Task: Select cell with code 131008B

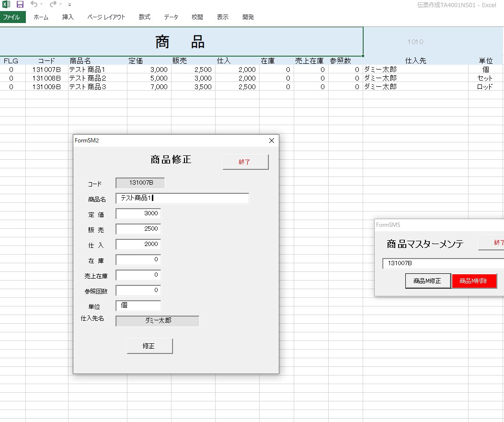Action: (46, 78)
